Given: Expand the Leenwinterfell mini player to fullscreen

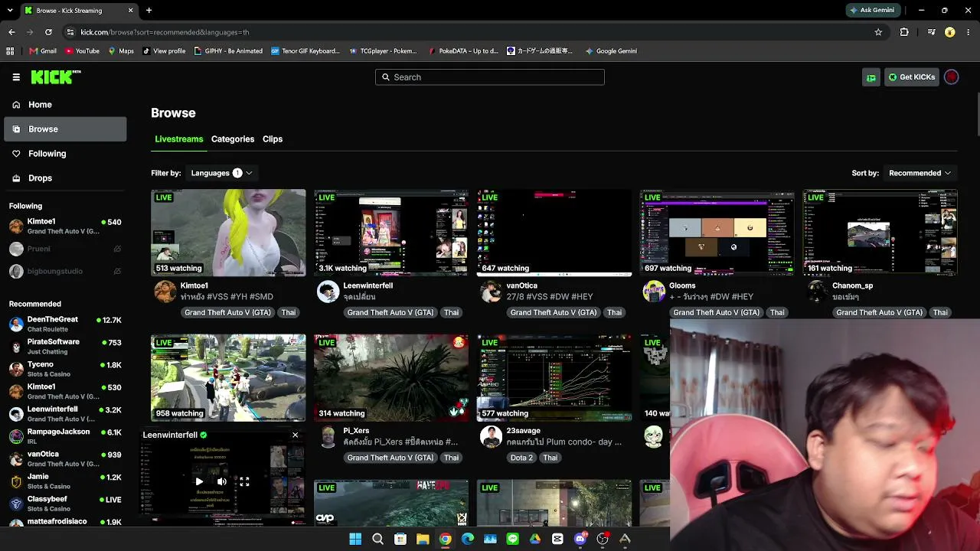Looking at the screenshot, I should tap(244, 481).
